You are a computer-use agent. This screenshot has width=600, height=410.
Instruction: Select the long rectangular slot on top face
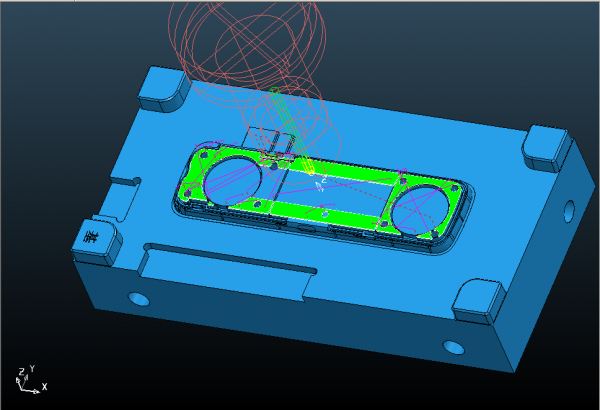(228, 270)
